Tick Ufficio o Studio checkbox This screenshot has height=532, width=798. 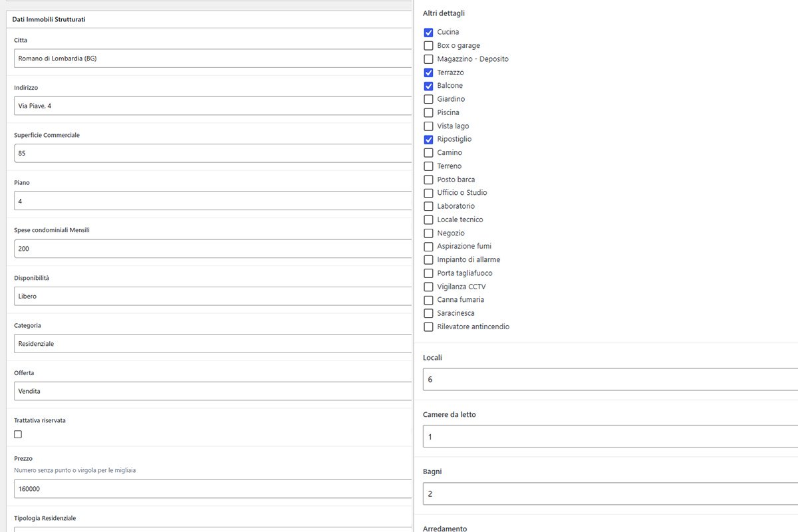click(x=428, y=193)
